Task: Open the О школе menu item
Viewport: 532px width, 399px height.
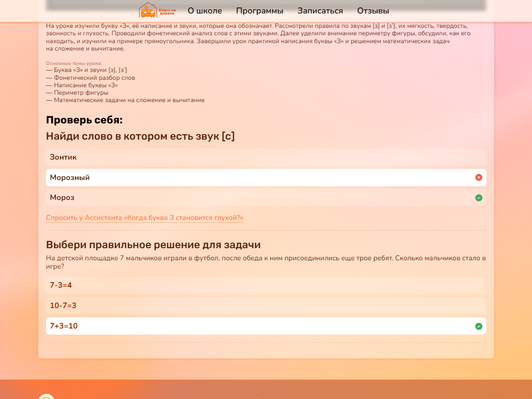Action: point(205,11)
